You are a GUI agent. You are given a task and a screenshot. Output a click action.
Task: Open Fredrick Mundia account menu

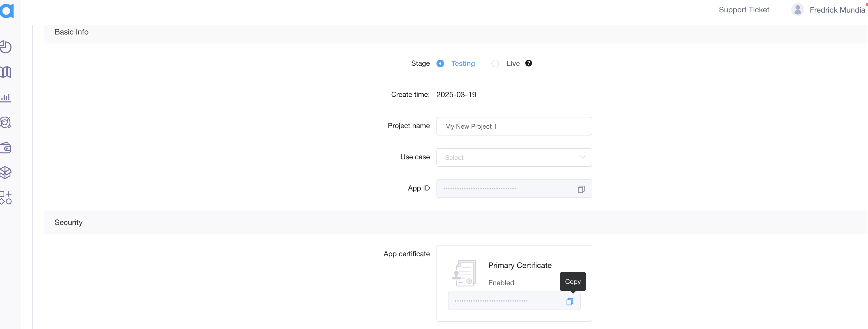[x=837, y=10]
